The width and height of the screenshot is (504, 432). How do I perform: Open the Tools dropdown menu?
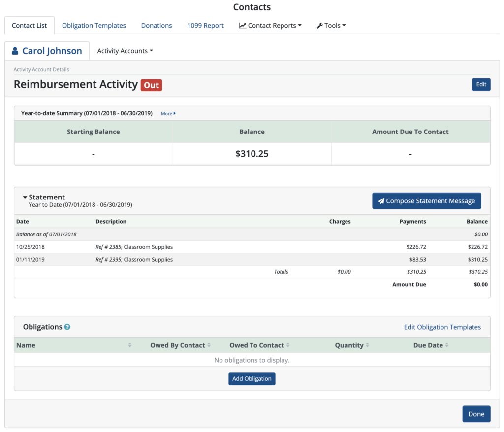(x=331, y=26)
